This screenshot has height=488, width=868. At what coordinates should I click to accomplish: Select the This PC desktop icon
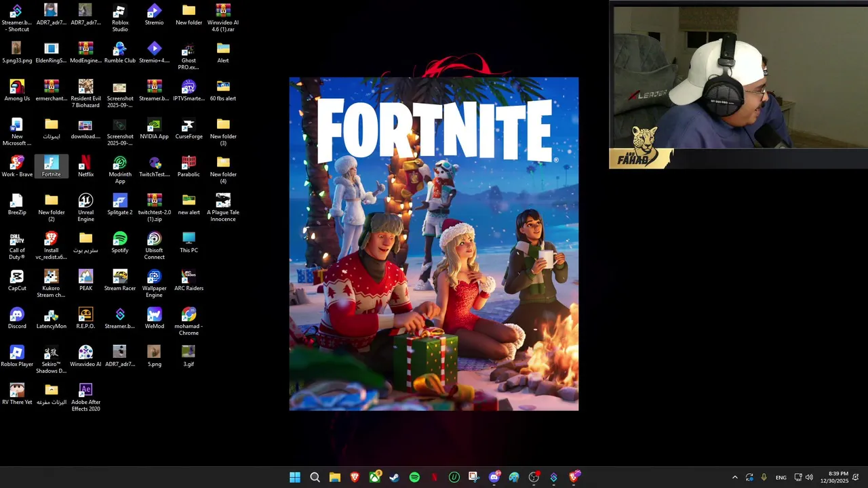click(189, 242)
